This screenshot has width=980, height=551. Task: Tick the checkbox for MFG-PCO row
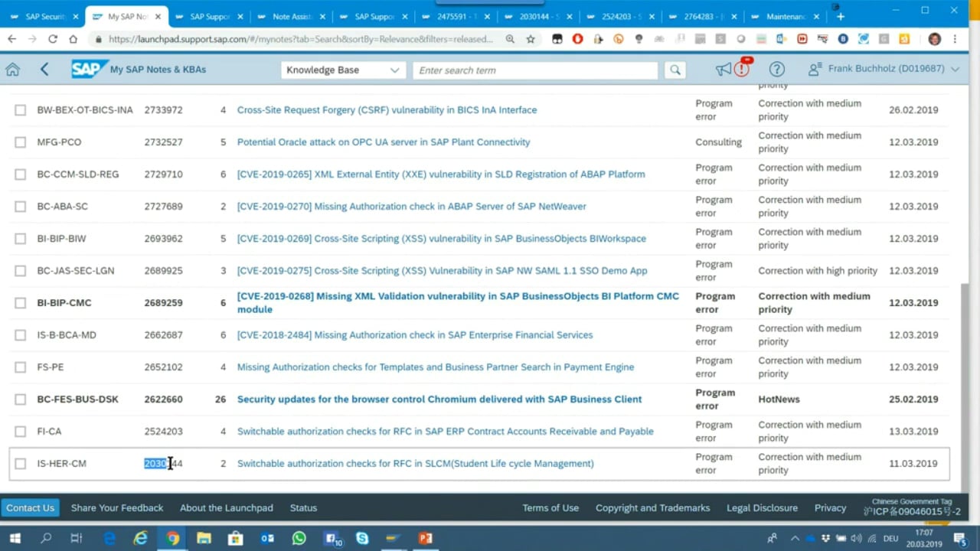[21, 142]
